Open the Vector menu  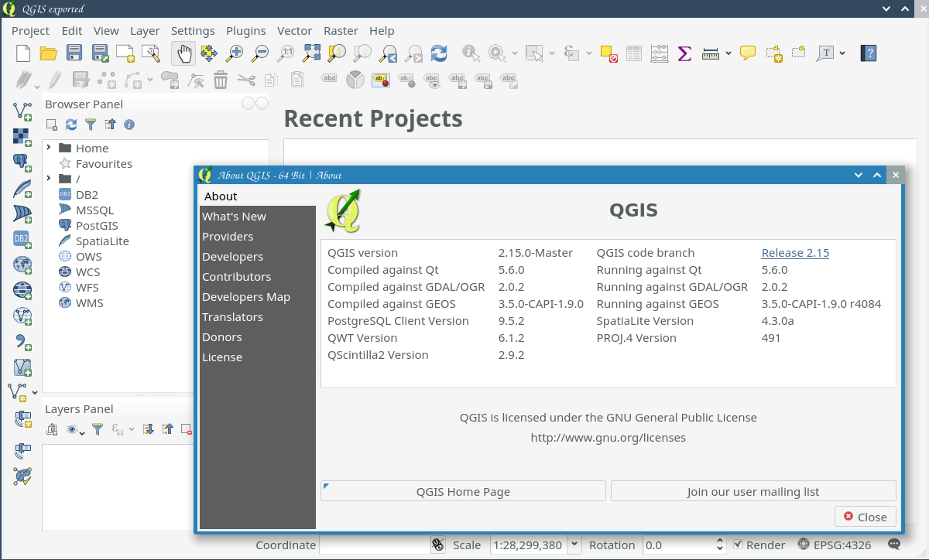(295, 31)
